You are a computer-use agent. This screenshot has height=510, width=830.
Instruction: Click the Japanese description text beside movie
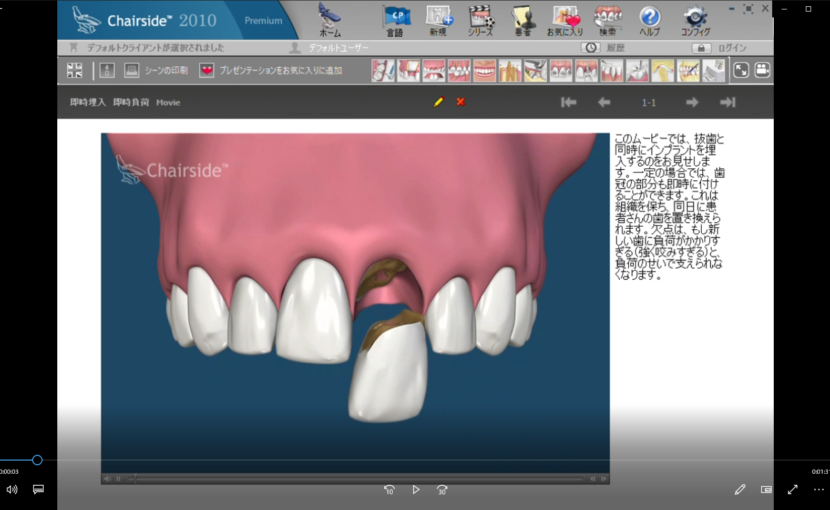[x=669, y=207]
